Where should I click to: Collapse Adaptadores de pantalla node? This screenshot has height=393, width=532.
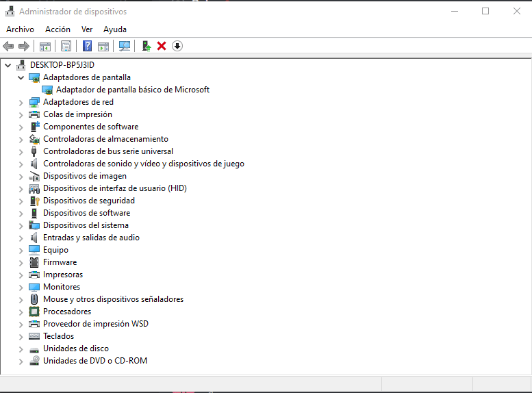tap(21, 77)
